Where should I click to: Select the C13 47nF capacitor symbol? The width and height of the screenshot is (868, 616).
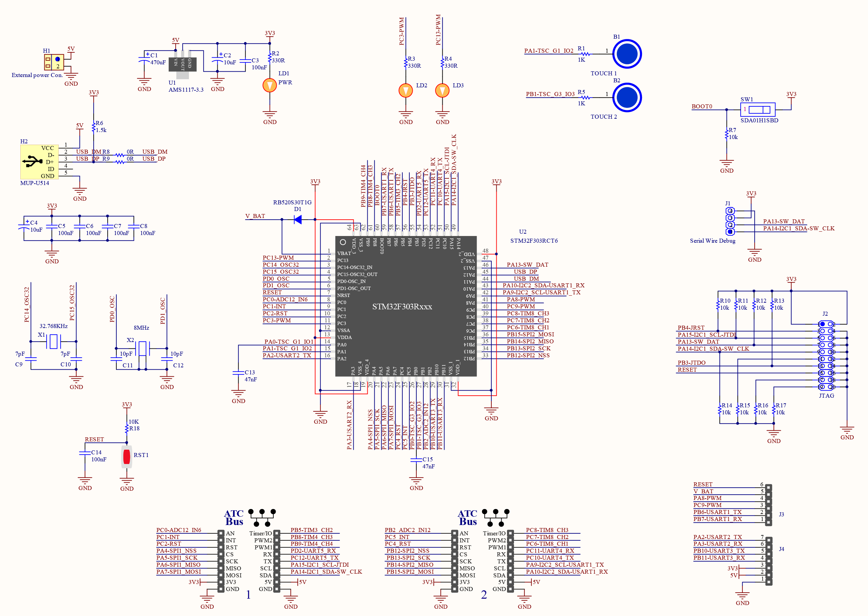(238, 373)
